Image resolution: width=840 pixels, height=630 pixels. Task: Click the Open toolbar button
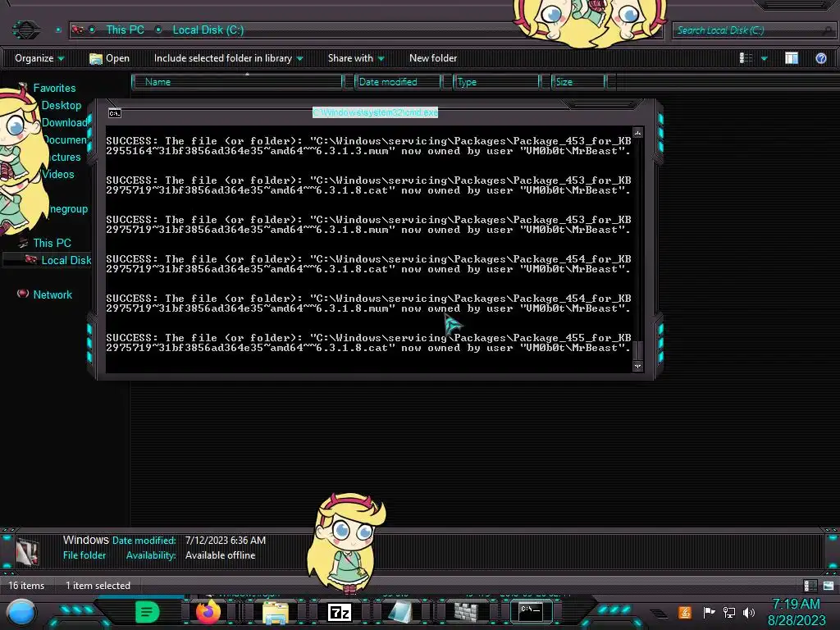tap(109, 58)
